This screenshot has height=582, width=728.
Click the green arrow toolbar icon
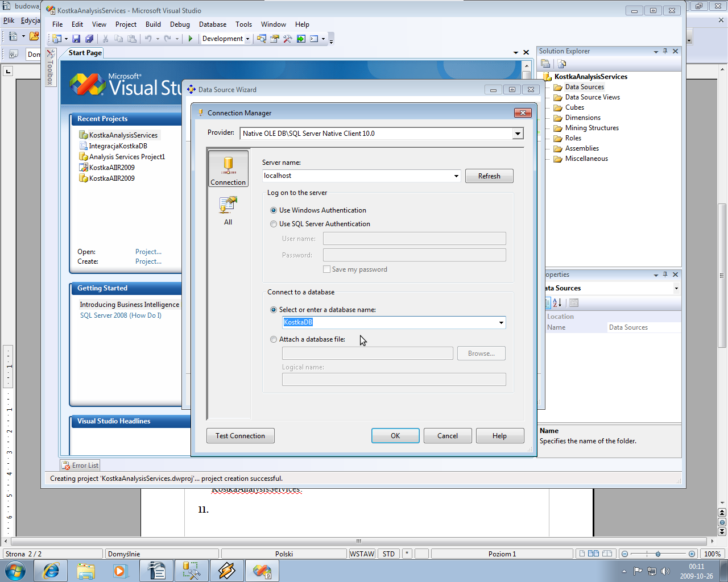[301, 39]
